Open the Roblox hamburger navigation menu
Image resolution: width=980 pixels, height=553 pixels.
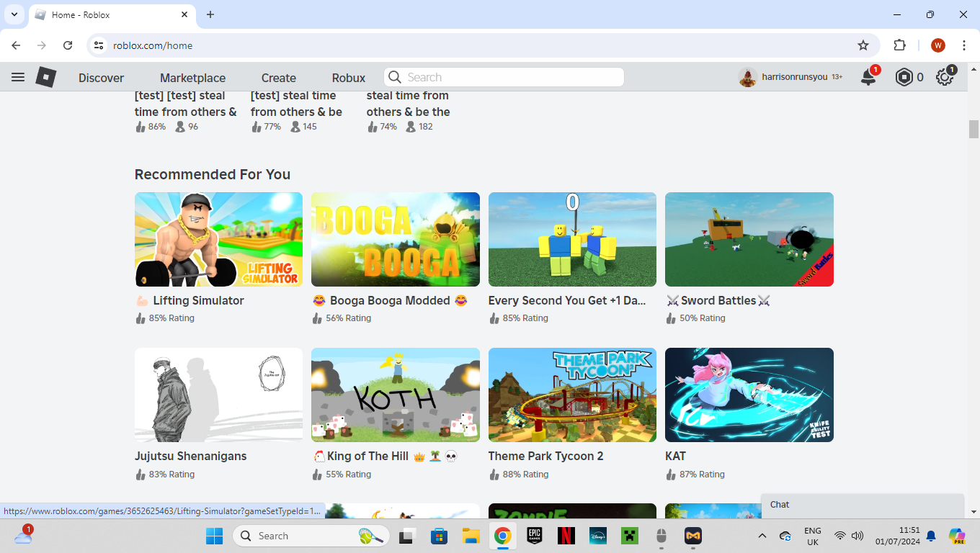point(18,77)
